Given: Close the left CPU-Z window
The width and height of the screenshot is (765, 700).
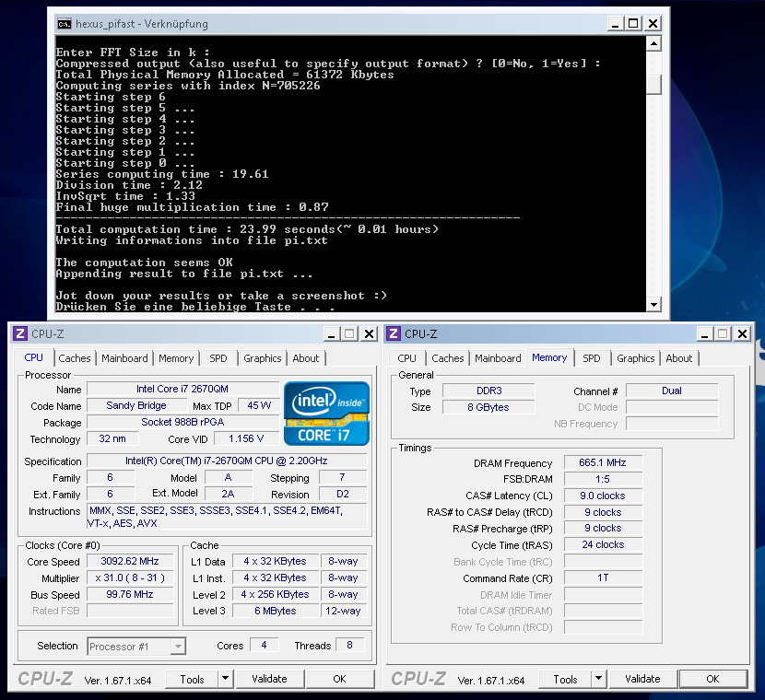Looking at the screenshot, I should 370,334.
